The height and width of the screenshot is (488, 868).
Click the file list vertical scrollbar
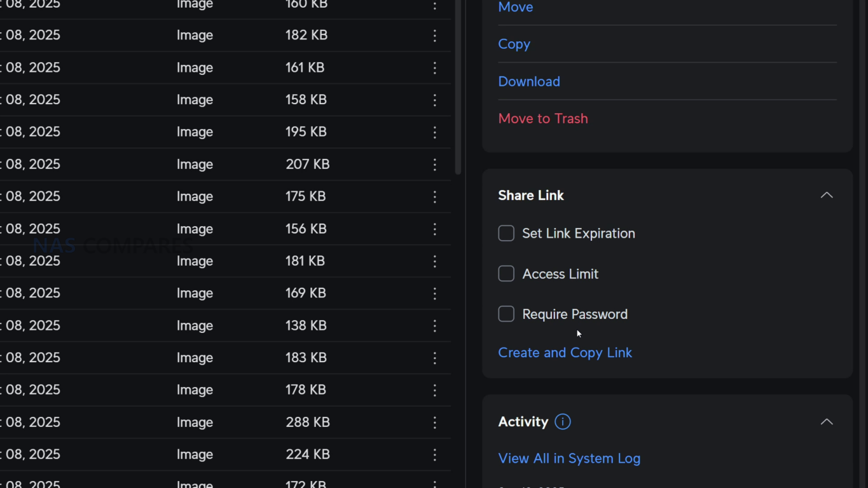[458, 88]
